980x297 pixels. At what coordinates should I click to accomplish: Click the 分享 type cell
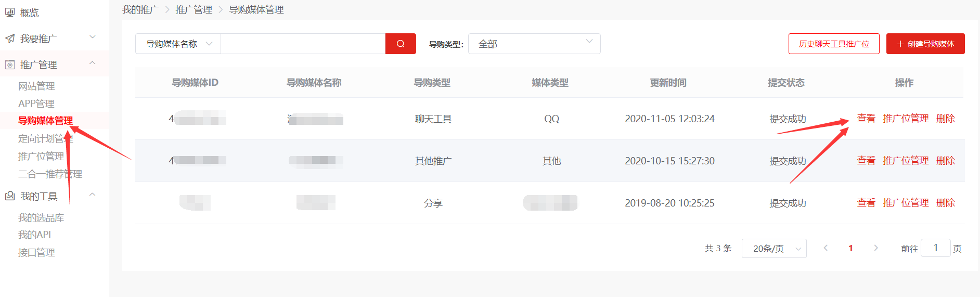point(433,203)
